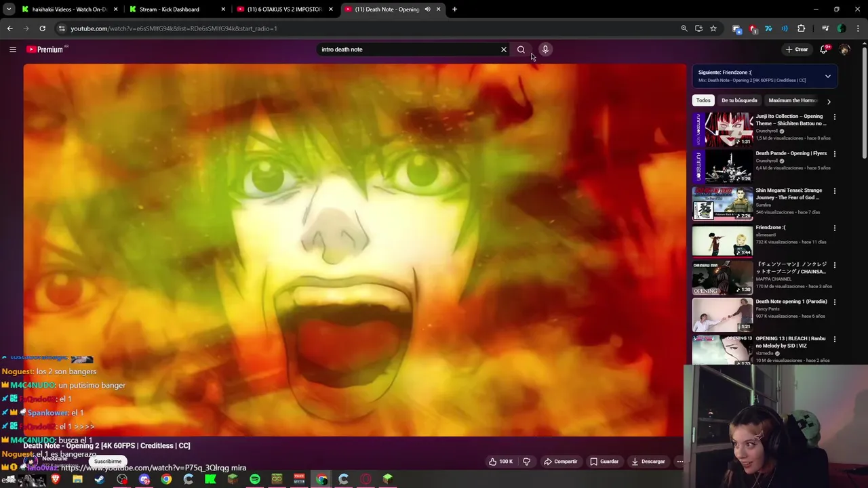Open Brave browser from the taskbar
Viewport: 868px width, 488px height.
(56, 479)
